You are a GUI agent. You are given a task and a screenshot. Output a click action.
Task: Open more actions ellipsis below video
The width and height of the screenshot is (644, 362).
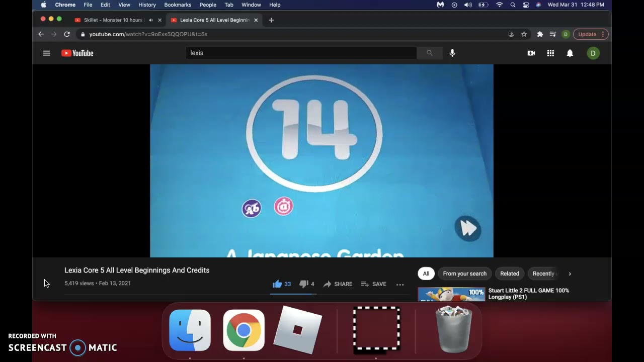click(400, 285)
